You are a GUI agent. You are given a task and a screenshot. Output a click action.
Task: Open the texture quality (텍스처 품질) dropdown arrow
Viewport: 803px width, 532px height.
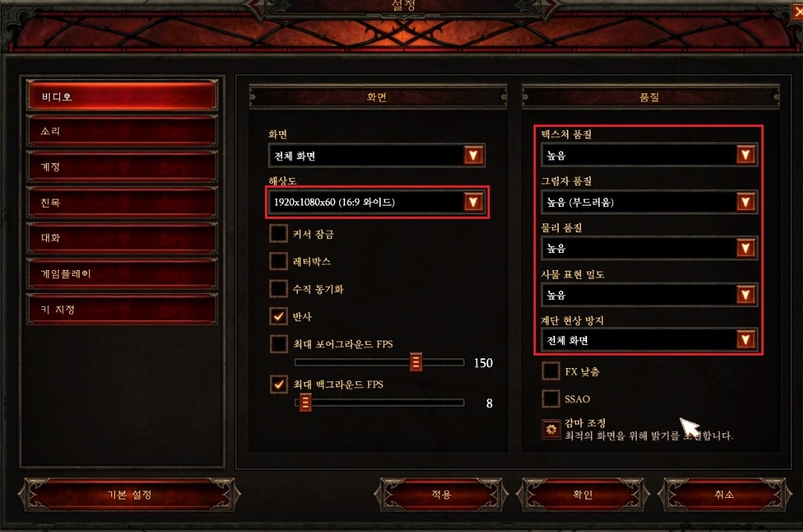[746, 154]
